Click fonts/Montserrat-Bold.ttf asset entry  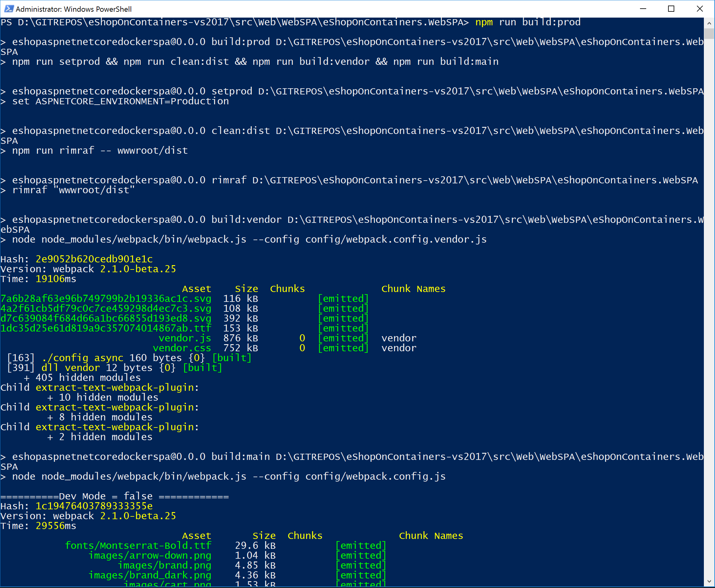click(138, 545)
